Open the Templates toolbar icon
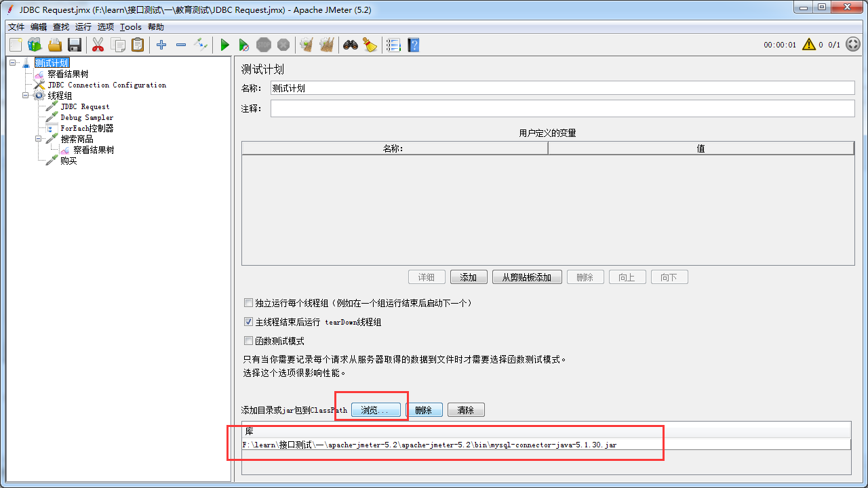This screenshot has height=488, width=868. (35, 45)
